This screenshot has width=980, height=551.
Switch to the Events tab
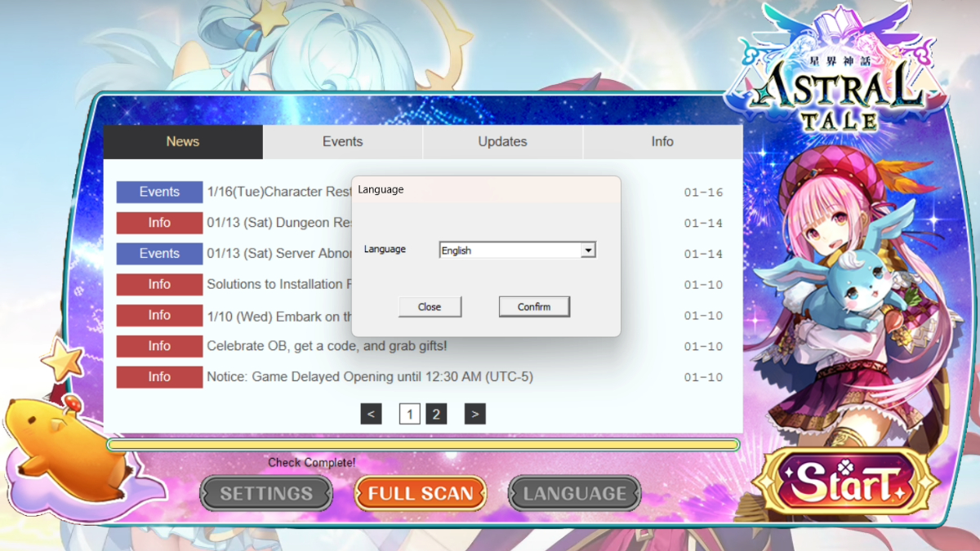tap(341, 141)
